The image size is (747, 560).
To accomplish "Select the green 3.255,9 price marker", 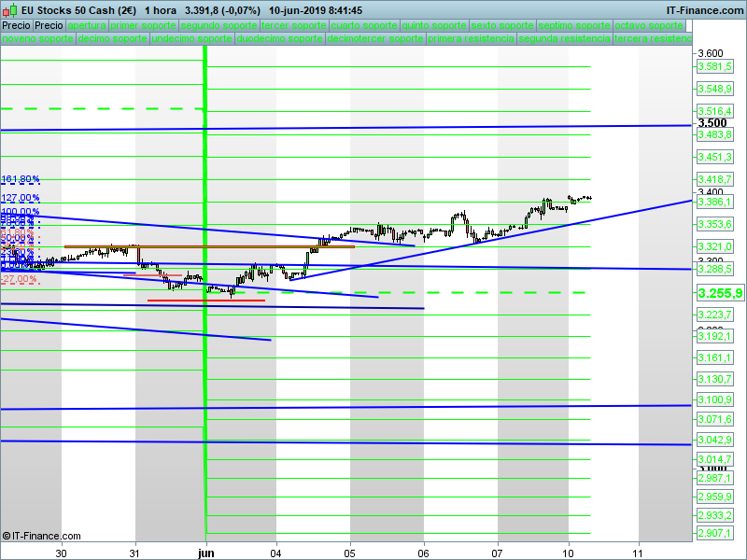I will pyautogui.click(x=720, y=293).
